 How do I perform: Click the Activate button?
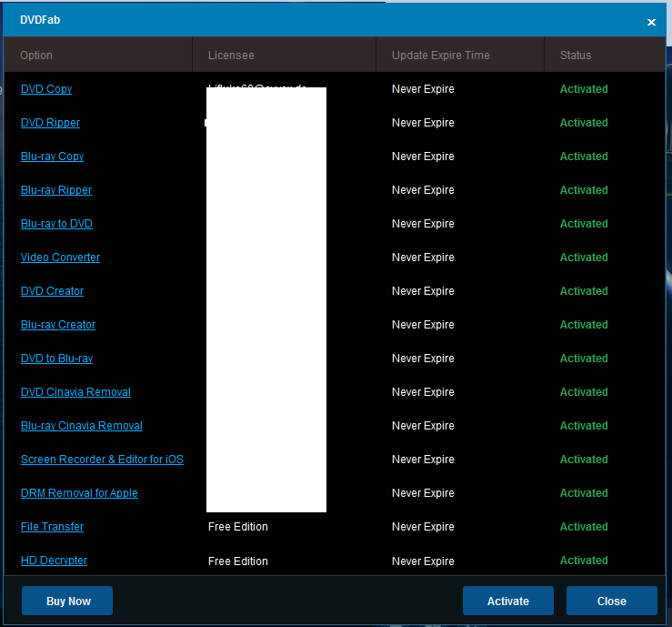point(508,601)
